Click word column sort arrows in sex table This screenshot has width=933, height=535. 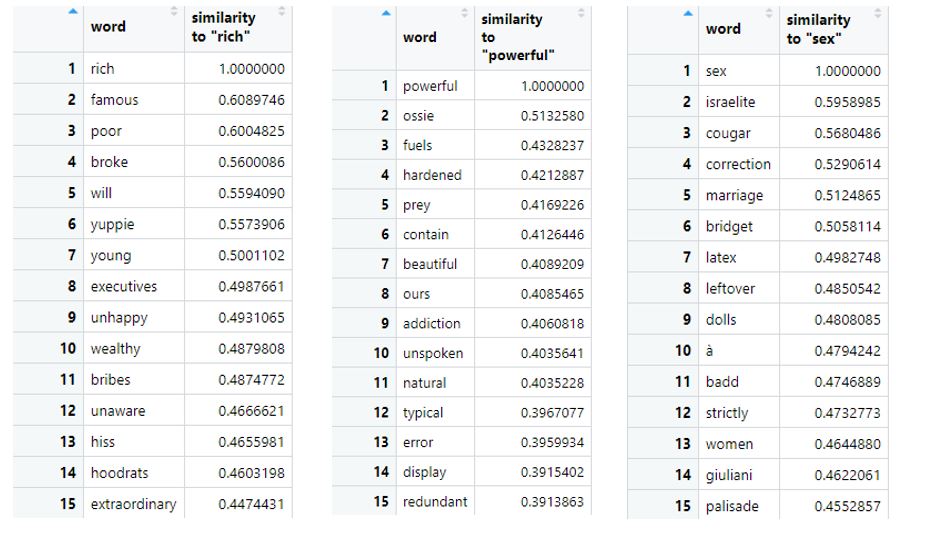[x=769, y=13]
